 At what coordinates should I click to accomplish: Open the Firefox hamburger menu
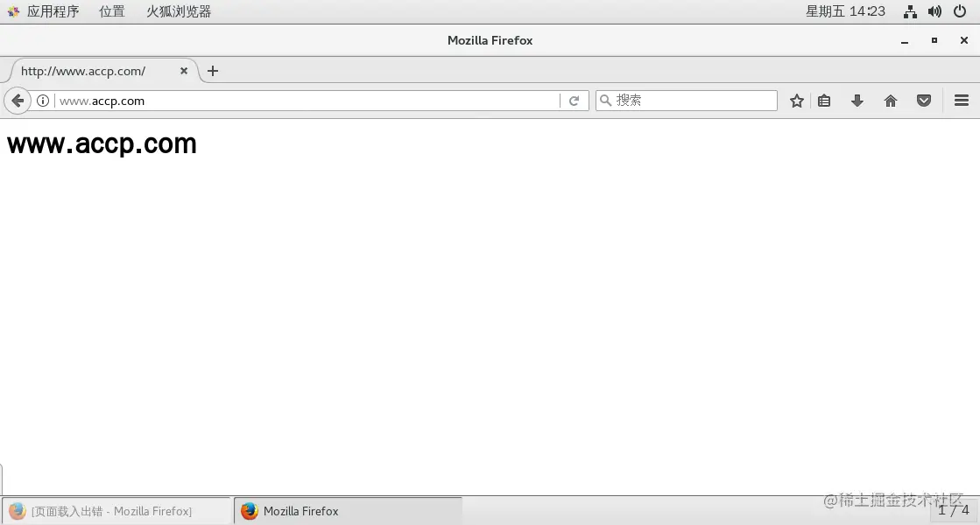point(962,101)
